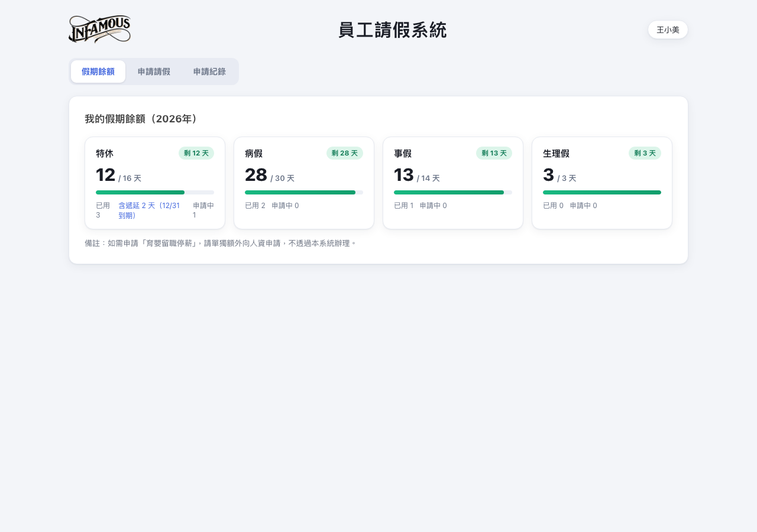Click the 生理假 progress bar

[x=602, y=192]
